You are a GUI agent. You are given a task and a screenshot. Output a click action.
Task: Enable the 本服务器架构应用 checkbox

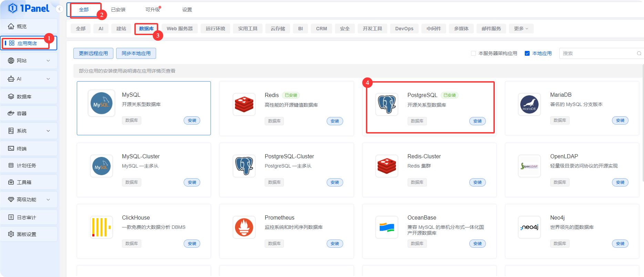(473, 53)
